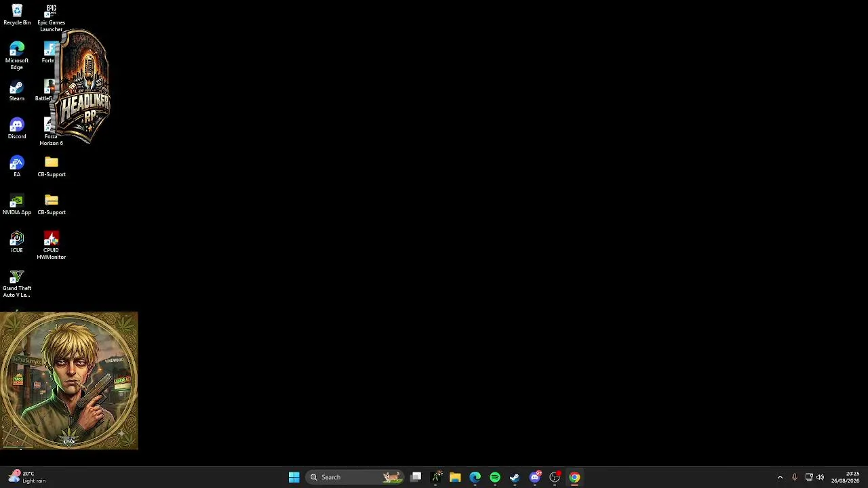Open Task View from the taskbar
Image resolution: width=868 pixels, height=488 pixels.
[416, 477]
